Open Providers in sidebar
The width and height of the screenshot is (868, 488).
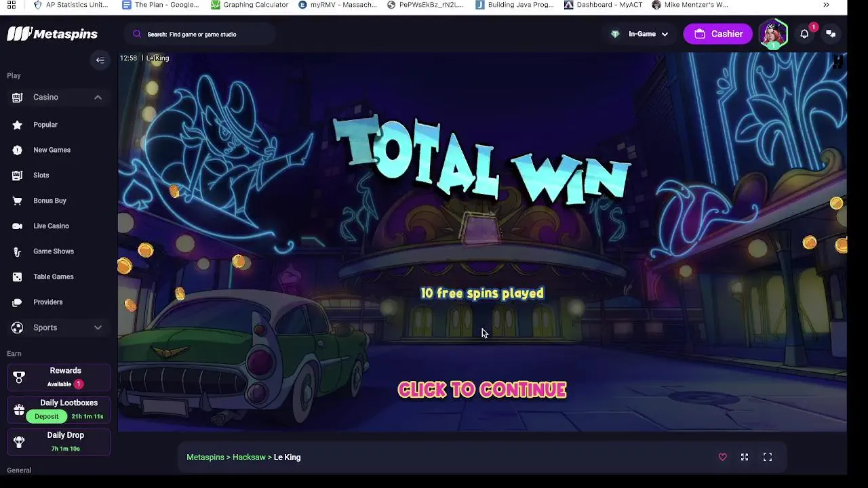point(47,302)
